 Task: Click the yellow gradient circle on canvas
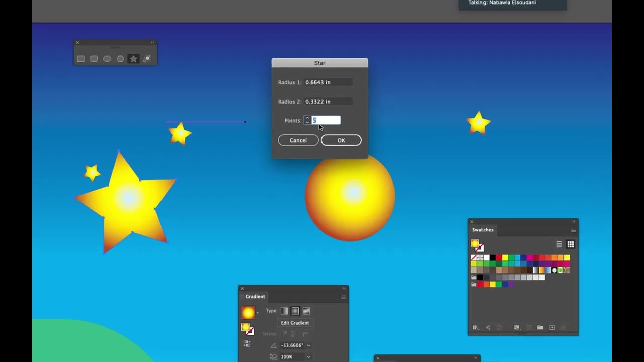350,196
